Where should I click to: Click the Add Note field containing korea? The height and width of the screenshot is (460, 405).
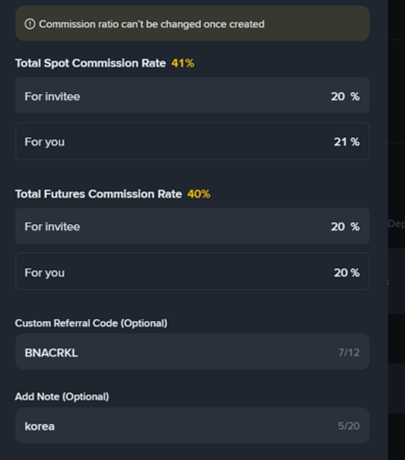pos(192,425)
